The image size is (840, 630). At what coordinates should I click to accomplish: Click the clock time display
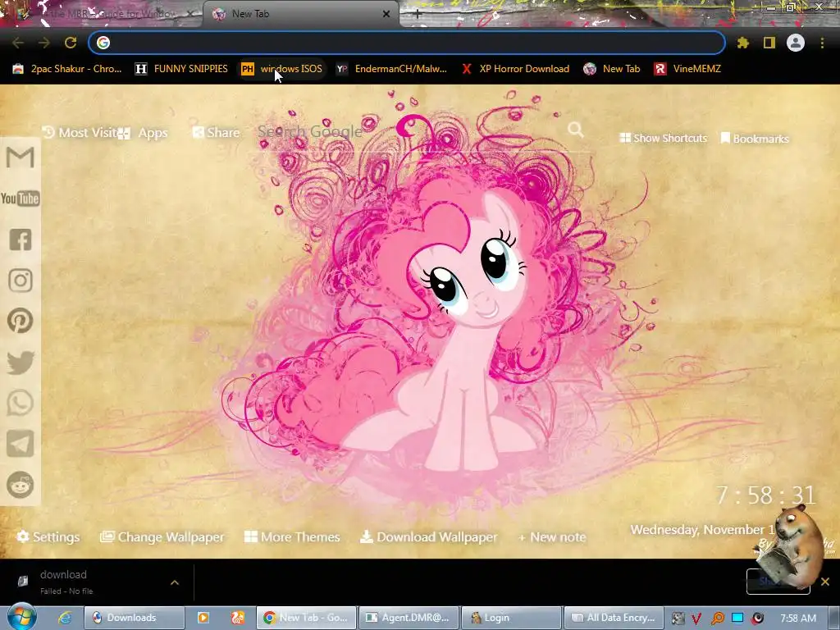pyautogui.click(x=766, y=495)
